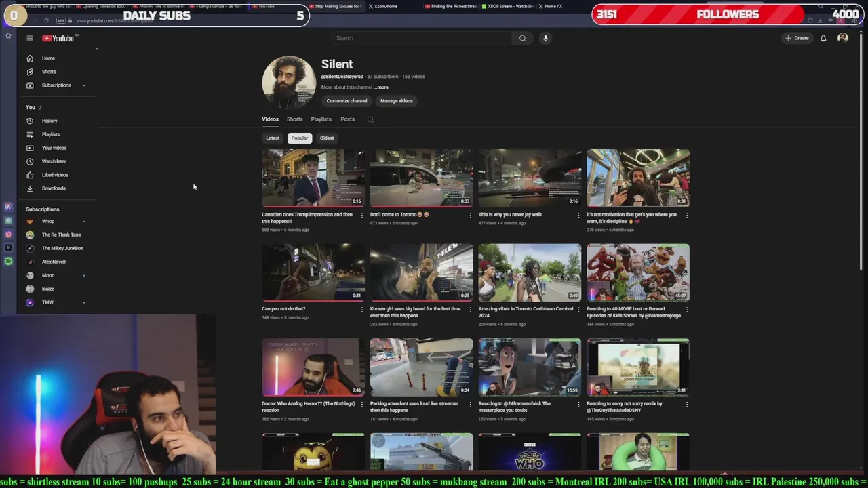Image resolution: width=868 pixels, height=488 pixels.
Task: Click Manage videos button
Action: (x=397, y=101)
